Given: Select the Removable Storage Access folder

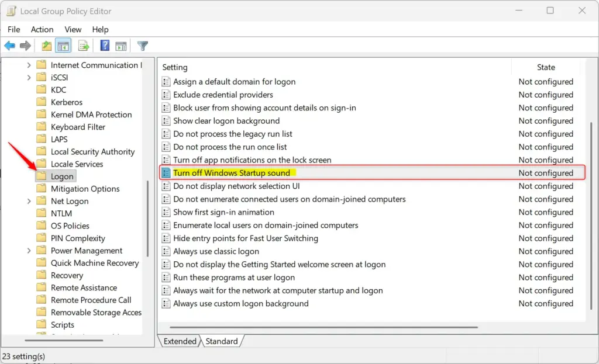Looking at the screenshot, I should tap(97, 312).
